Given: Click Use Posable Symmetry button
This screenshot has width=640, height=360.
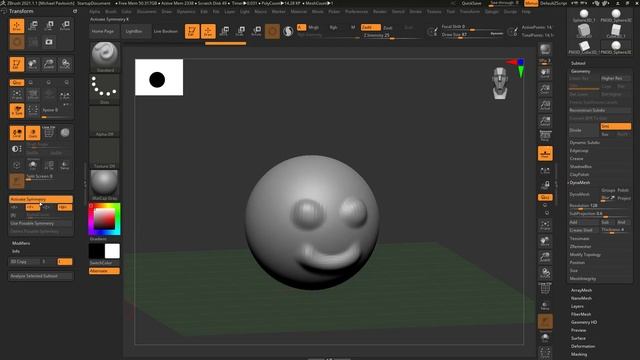Looking at the screenshot, I should [x=41, y=223].
